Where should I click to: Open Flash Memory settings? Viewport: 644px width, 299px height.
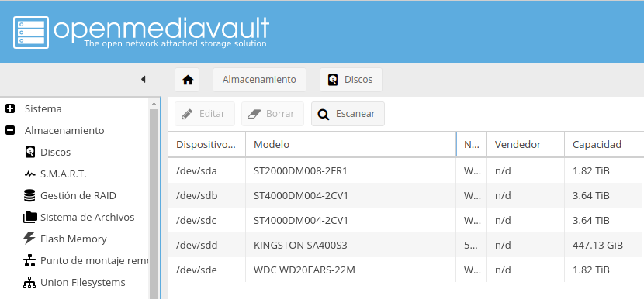coord(65,239)
